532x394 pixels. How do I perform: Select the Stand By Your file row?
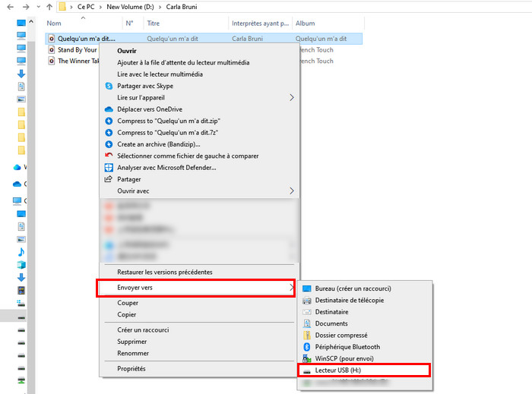[77, 50]
